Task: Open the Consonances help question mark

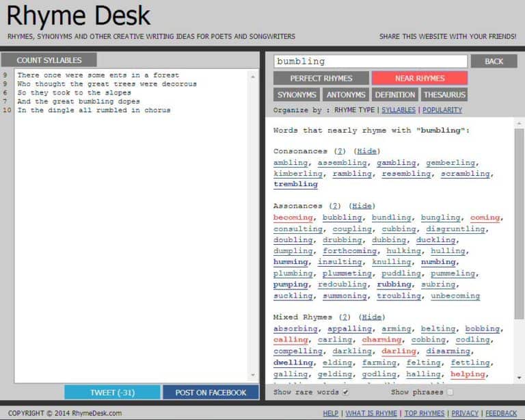Action: tap(340, 151)
